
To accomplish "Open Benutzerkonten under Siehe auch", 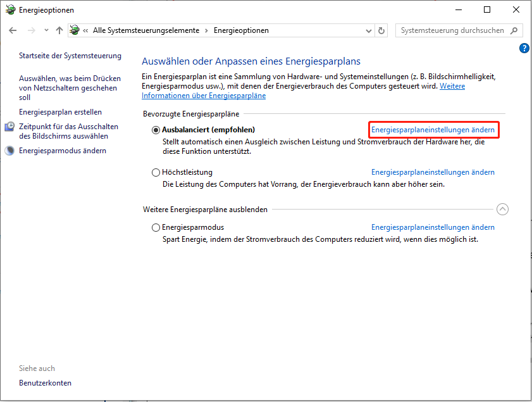I will (x=45, y=383).
